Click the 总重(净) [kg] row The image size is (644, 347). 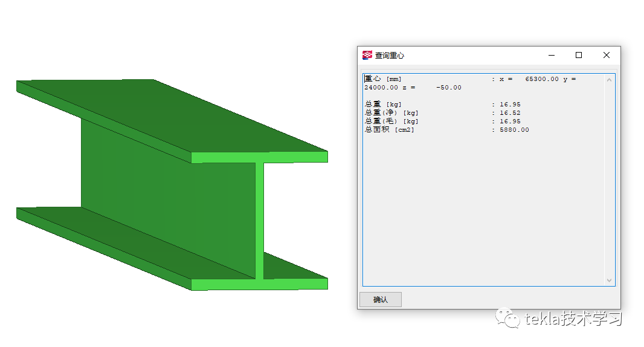coord(391,113)
